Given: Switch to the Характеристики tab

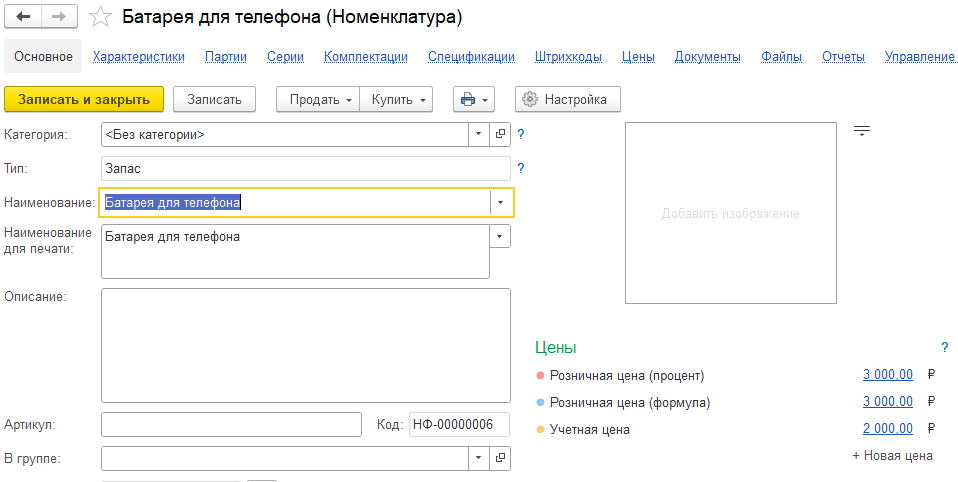Looking at the screenshot, I should (138, 57).
